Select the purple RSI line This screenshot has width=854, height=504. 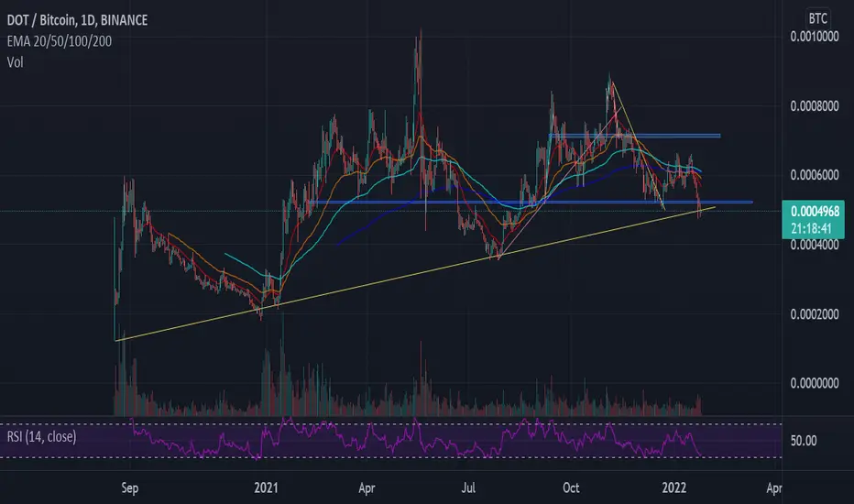coord(417,439)
